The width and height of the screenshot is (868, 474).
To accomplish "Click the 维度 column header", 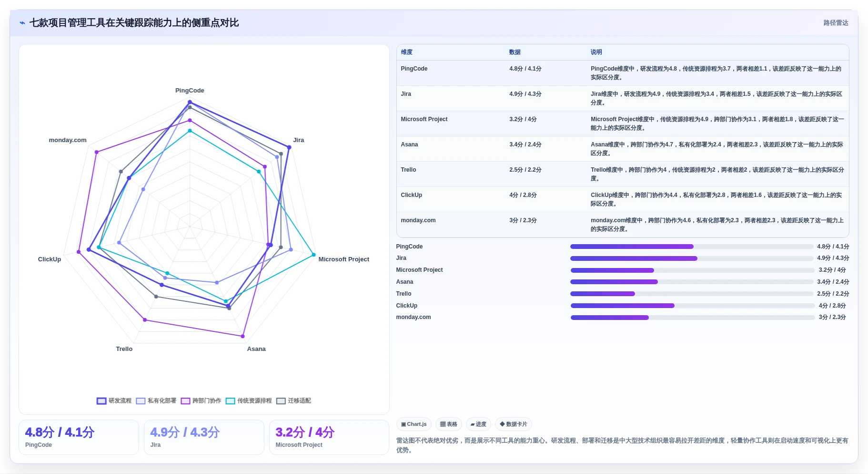I will click(407, 52).
